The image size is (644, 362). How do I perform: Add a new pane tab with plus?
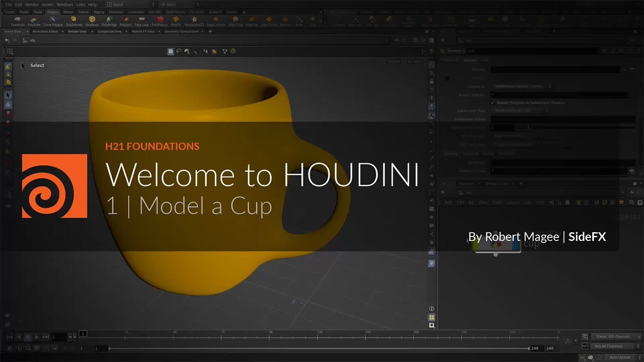(x=210, y=31)
